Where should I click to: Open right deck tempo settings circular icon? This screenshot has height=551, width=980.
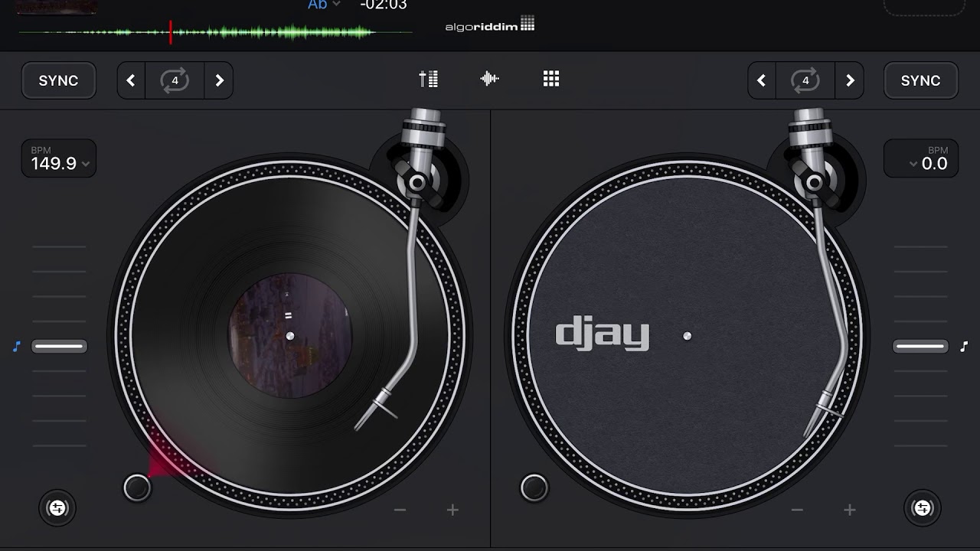point(923,507)
